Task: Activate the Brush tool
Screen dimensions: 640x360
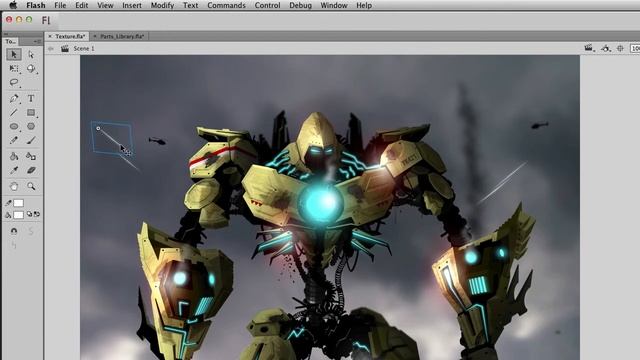Action: [x=31, y=140]
